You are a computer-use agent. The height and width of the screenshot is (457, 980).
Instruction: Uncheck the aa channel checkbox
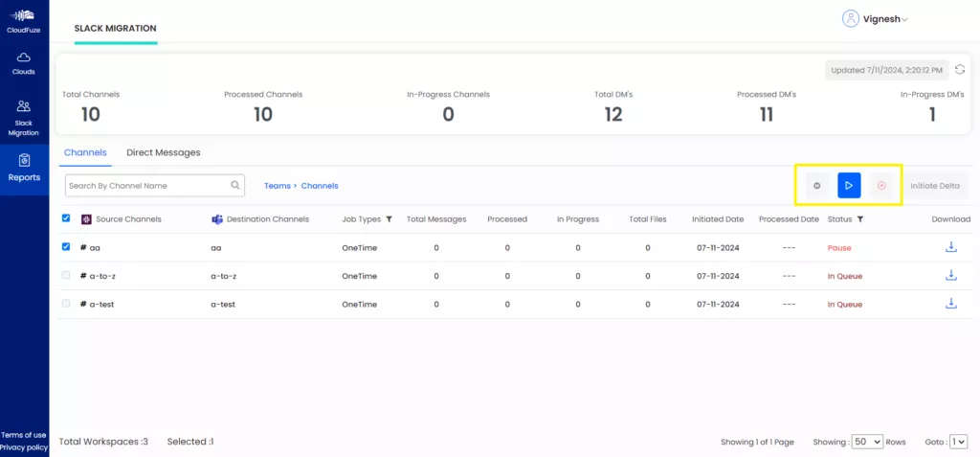point(66,246)
